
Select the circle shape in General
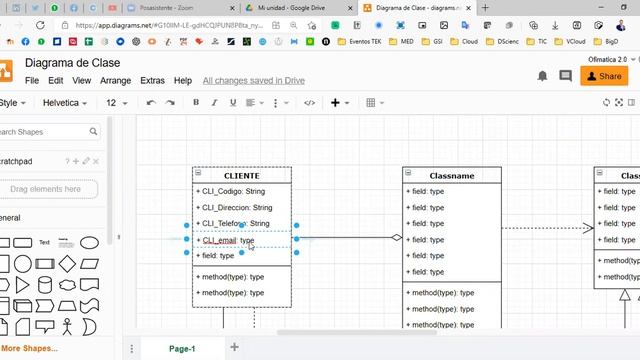(x=23, y=264)
